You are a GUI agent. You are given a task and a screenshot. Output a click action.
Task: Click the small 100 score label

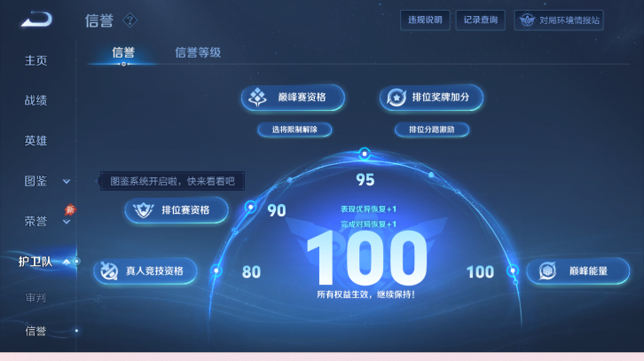coord(480,272)
